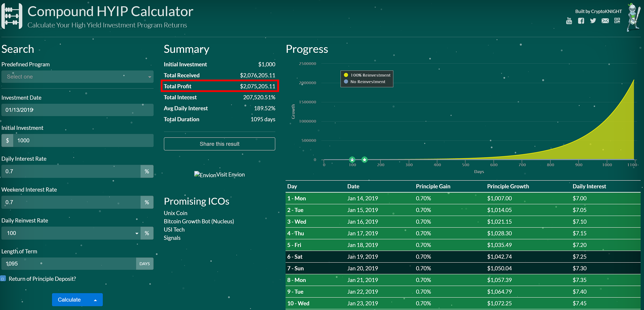Click the first star marker on chart
644x310 pixels.
click(352, 160)
